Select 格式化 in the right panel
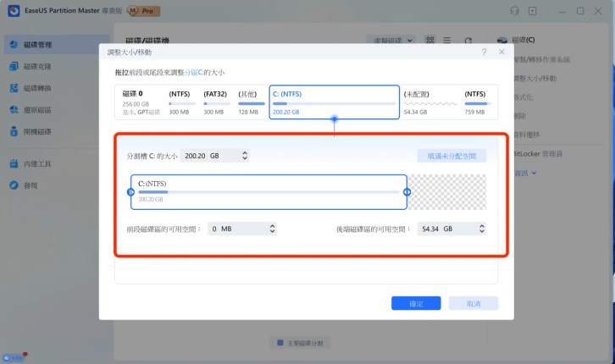 pyautogui.click(x=524, y=97)
